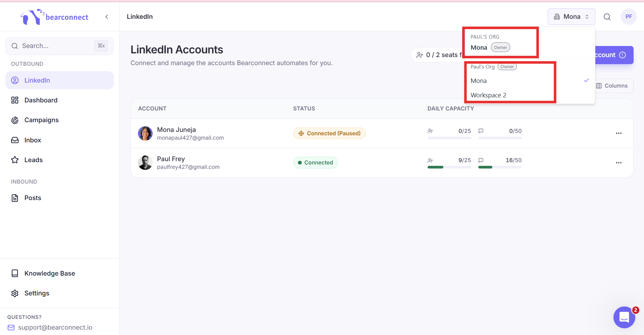Open the PF profile avatar

point(629,17)
